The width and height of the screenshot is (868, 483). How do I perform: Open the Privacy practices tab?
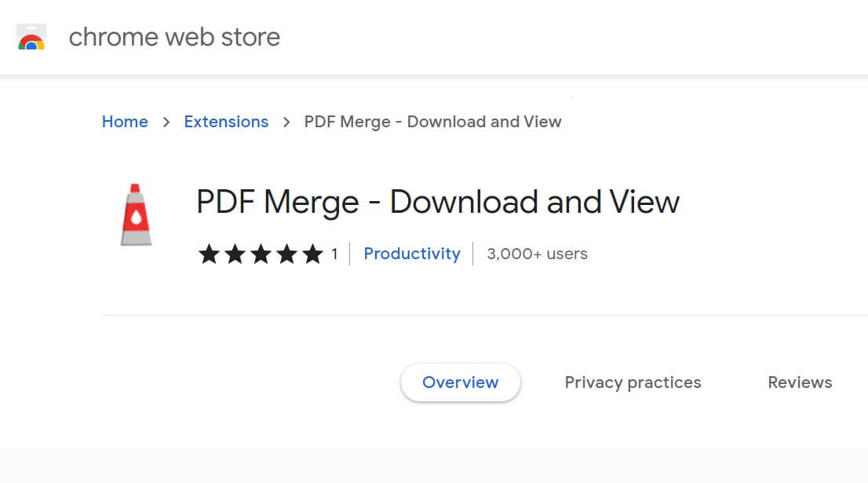pos(633,382)
